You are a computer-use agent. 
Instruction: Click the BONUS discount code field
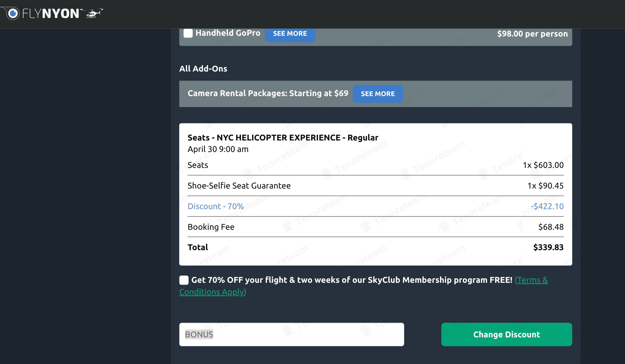tap(292, 334)
